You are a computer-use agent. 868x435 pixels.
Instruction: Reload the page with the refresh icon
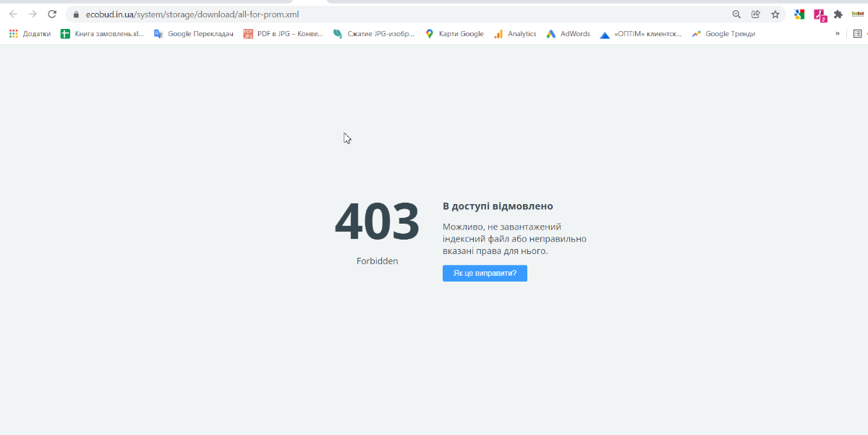(x=52, y=14)
